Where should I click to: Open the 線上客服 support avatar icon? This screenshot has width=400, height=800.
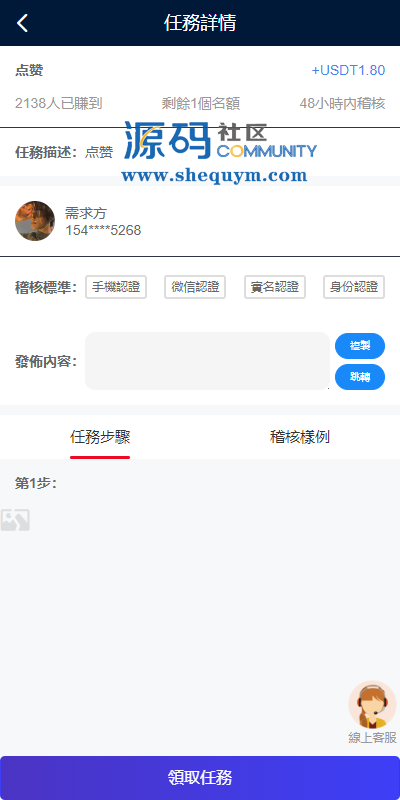[372, 705]
